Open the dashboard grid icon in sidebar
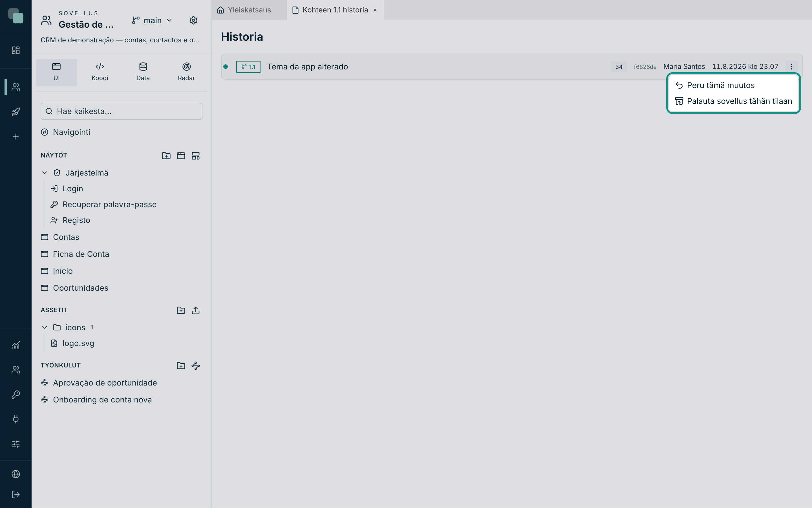The width and height of the screenshot is (812, 508). click(x=16, y=51)
